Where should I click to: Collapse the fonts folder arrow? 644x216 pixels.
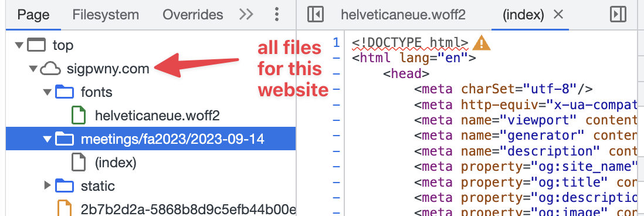click(x=47, y=92)
